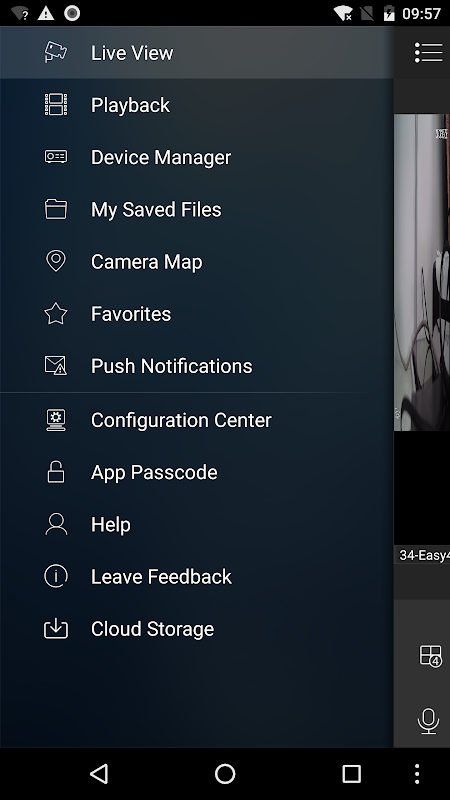
Task: Tap the Configuration Center gear monitor icon
Action: 56,420
